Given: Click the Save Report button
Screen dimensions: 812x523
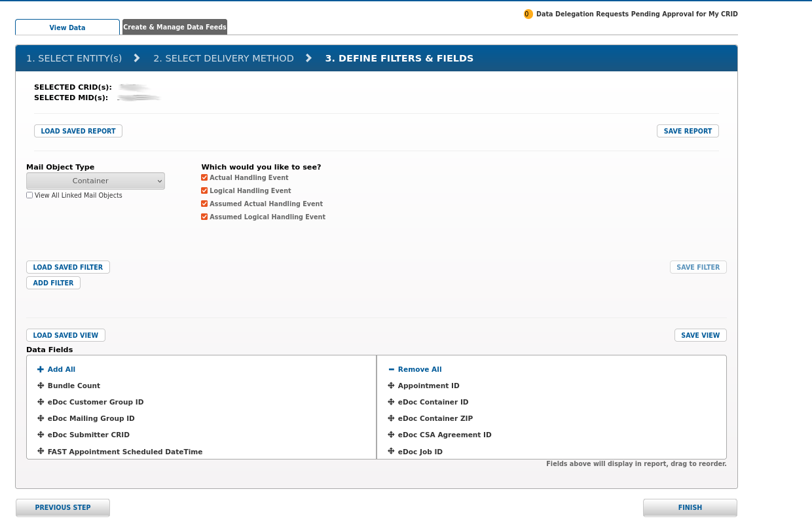Looking at the screenshot, I should (688, 131).
